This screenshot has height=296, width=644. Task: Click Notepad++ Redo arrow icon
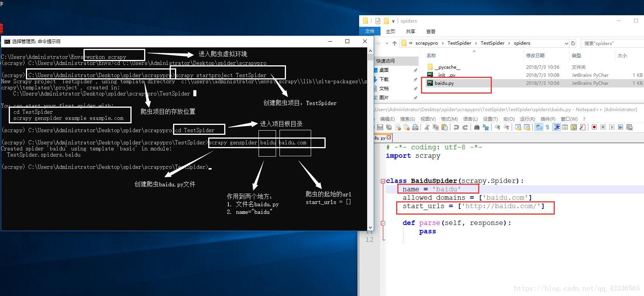(x=465, y=127)
